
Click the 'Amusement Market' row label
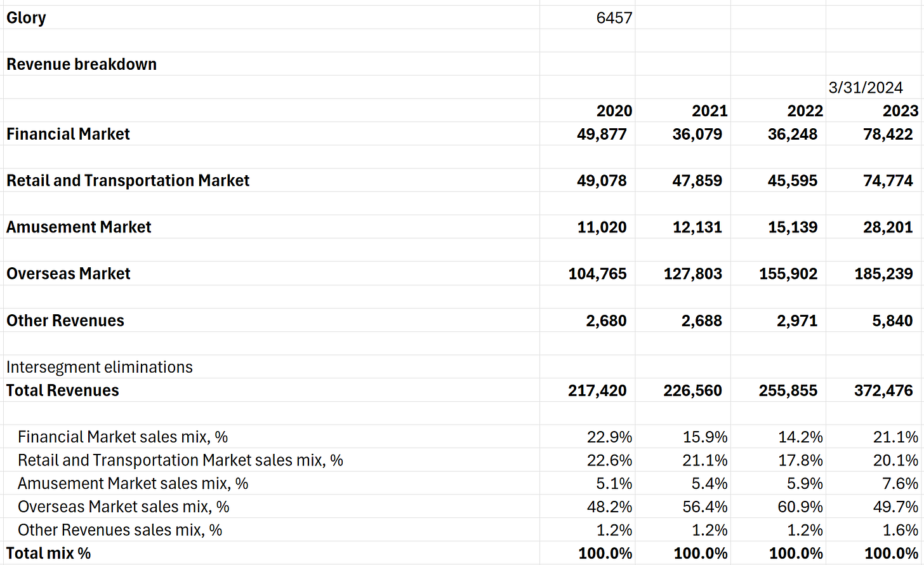tap(79, 227)
